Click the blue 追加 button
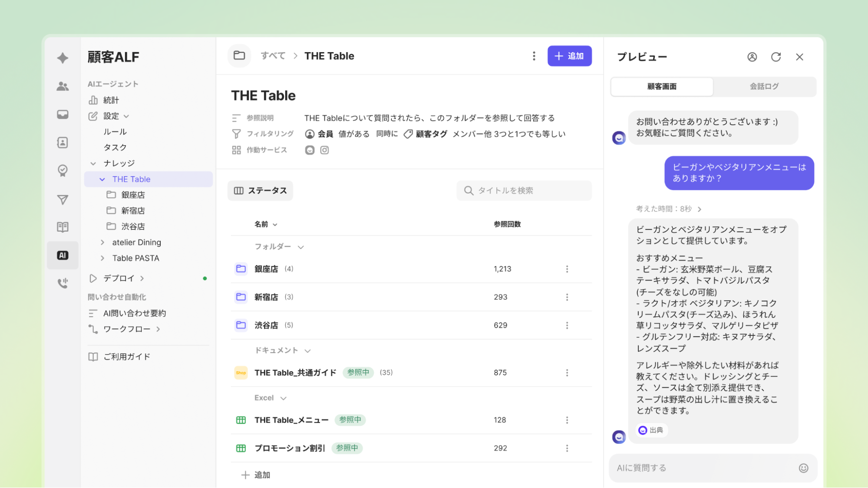This screenshot has width=868, height=488. (569, 56)
